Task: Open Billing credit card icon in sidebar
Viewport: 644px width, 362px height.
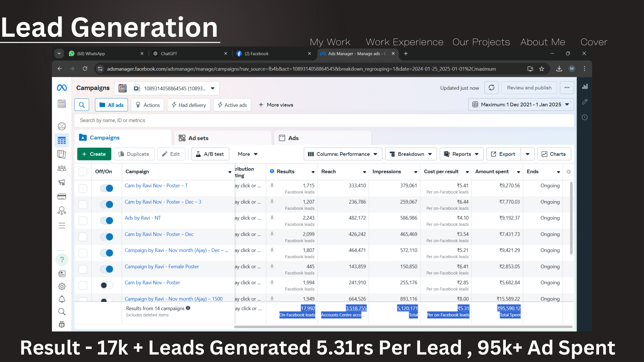Action: tap(62, 197)
